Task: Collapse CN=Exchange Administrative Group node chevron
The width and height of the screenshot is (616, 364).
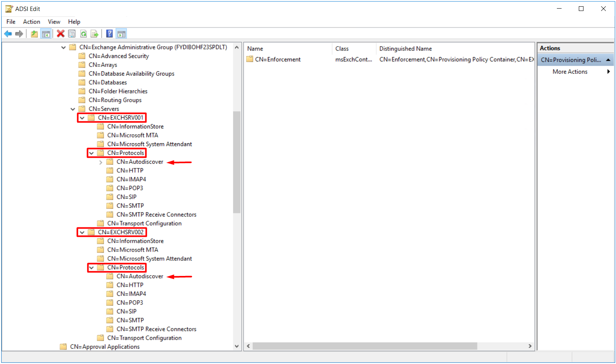Action: tap(63, 47)
